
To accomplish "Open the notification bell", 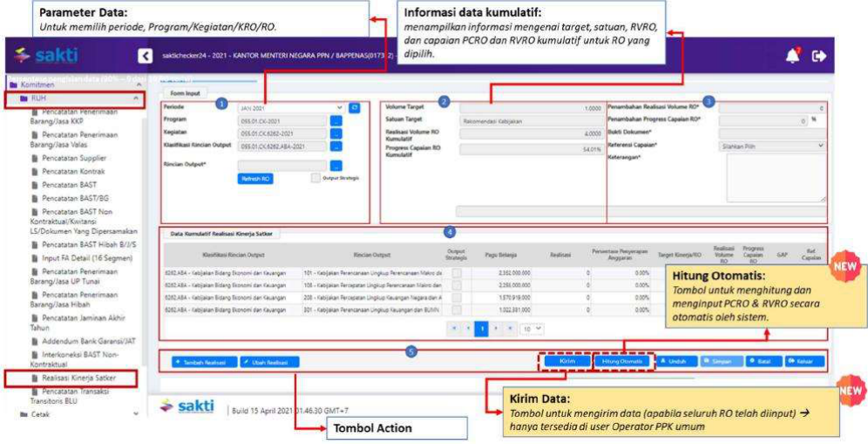I will point(793,56).
